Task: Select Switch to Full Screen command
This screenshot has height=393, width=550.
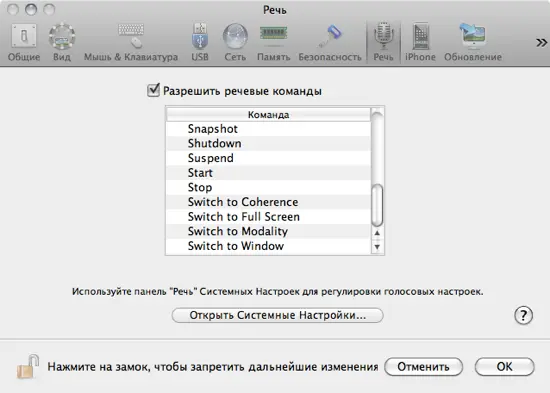Action: 268,217
